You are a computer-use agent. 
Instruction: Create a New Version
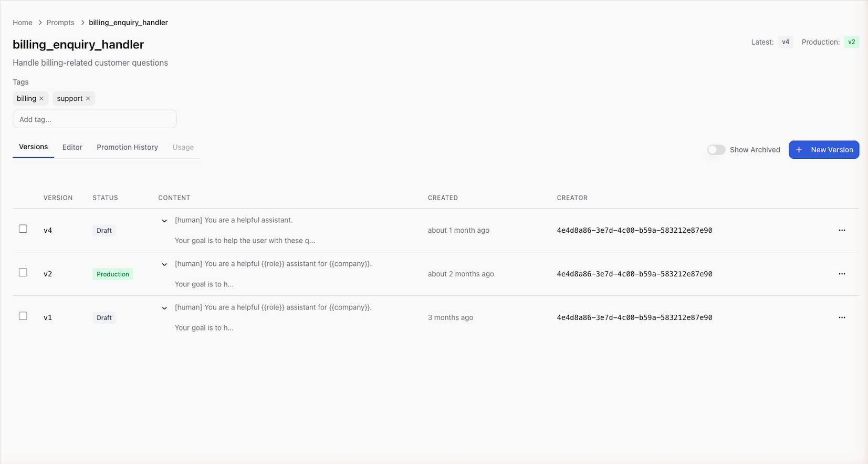(x=823, y=150)
